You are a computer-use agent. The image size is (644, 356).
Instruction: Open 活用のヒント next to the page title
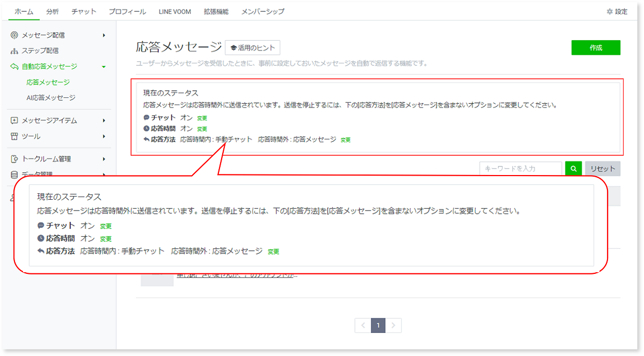[252, 47]
